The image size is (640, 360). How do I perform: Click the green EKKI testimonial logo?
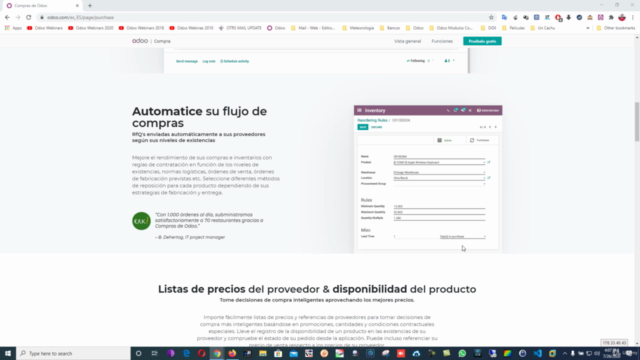(x=141, y=221)
